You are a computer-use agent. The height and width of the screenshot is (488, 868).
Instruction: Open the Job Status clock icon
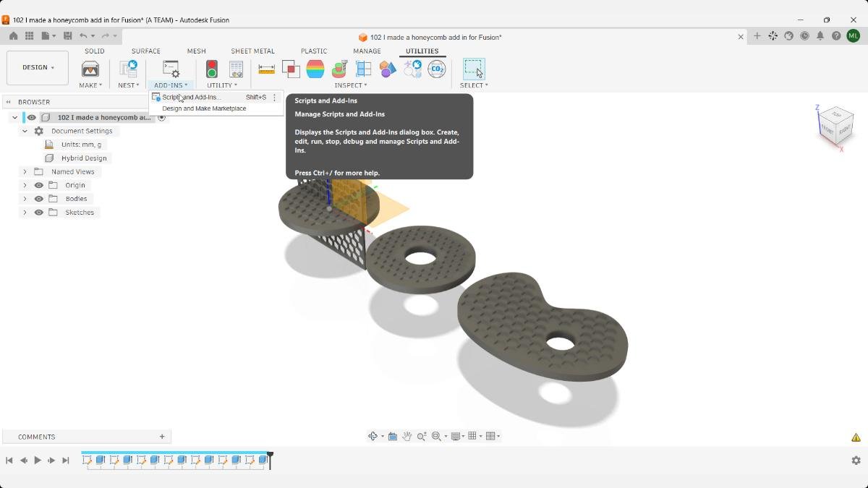(x=804, y=36)
